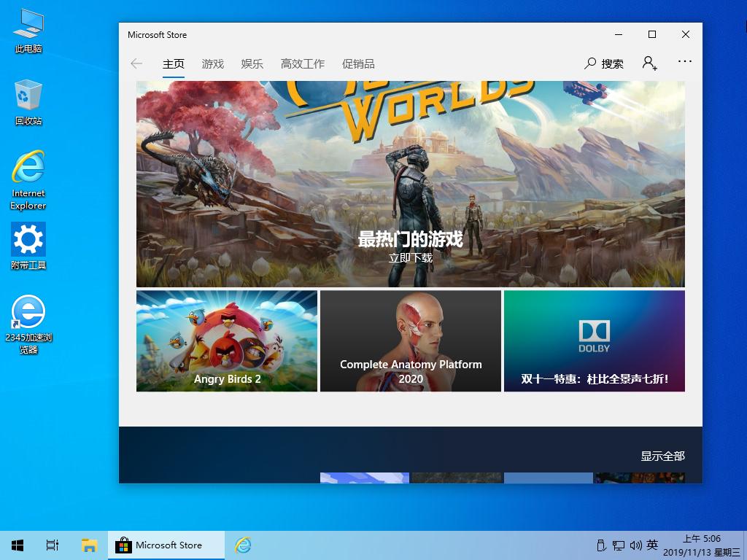Select the 主页 home tab

coord(174,64)
